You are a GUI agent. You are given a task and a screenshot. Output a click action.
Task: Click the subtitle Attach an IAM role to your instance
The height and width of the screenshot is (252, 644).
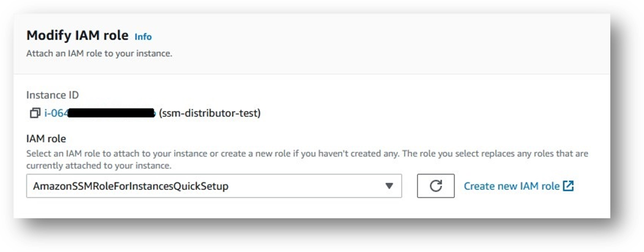coord(99,53)
